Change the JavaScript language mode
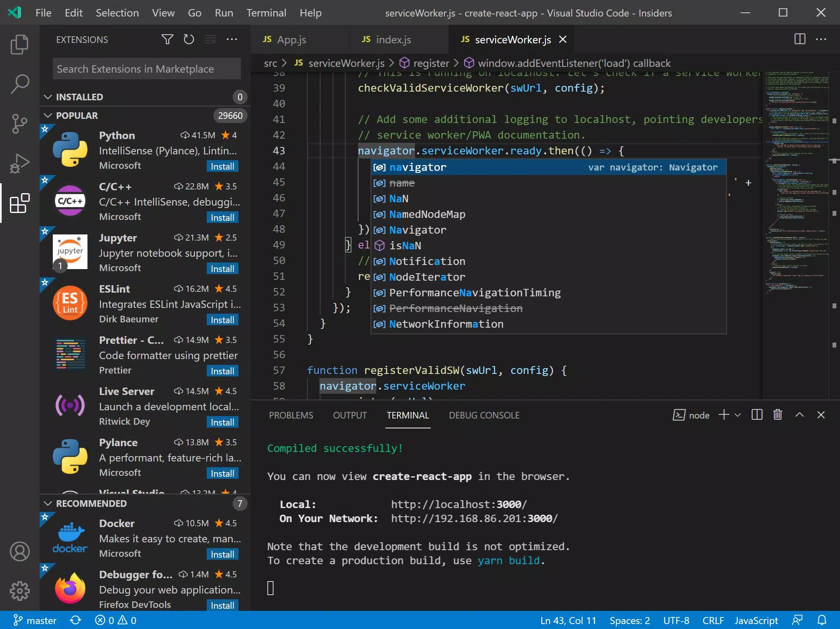The height and width of the screenshot is (629, 840). [x=756, y=620]
